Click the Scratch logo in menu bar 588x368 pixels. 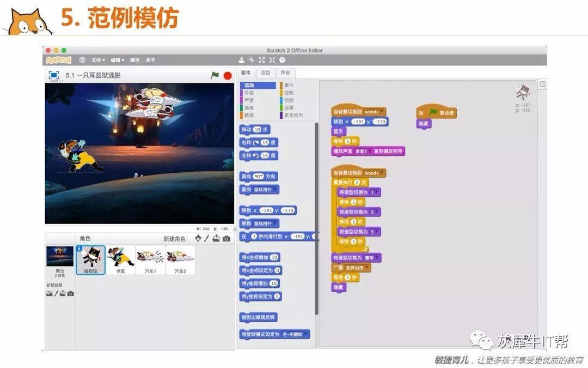click(58, 60)
